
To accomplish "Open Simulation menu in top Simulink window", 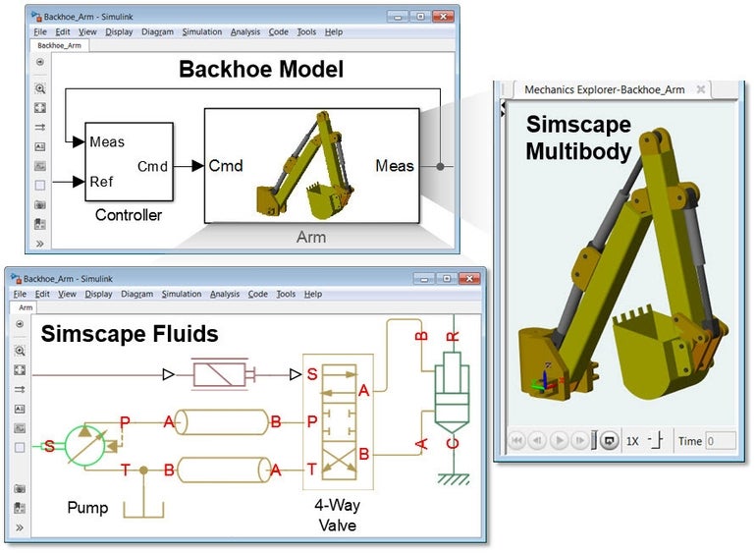I will point(201,31).
